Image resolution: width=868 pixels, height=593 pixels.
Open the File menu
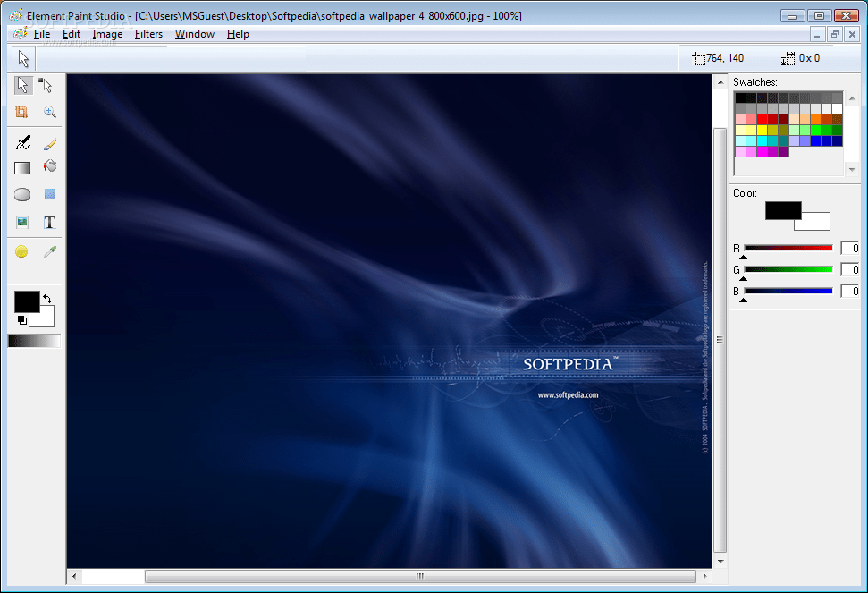[x=42, y=34]
